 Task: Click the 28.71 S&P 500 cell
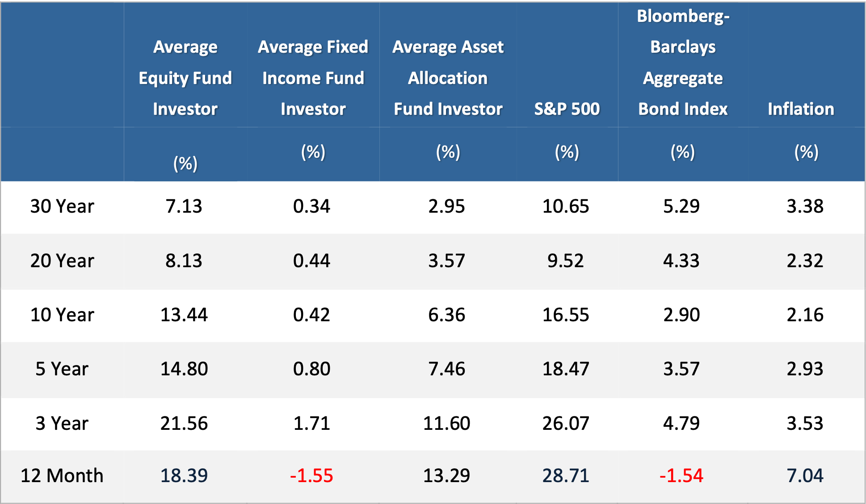point(566,476)
